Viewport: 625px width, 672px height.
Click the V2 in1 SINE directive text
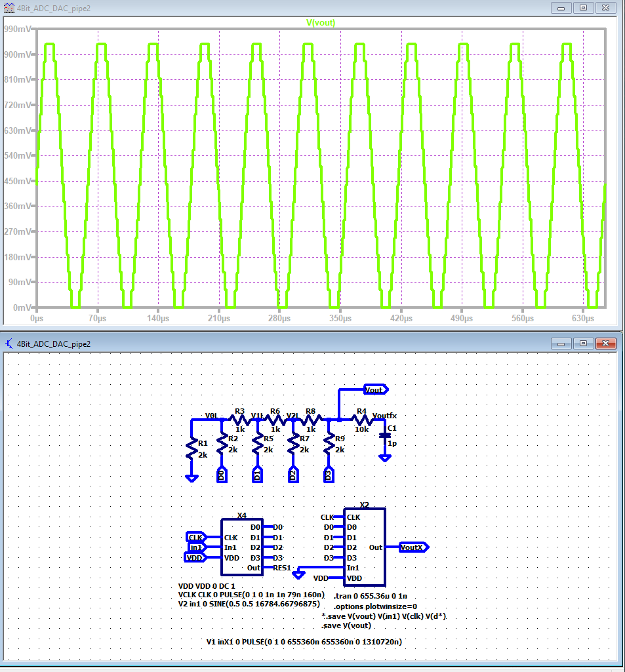[x=249, y=604]
